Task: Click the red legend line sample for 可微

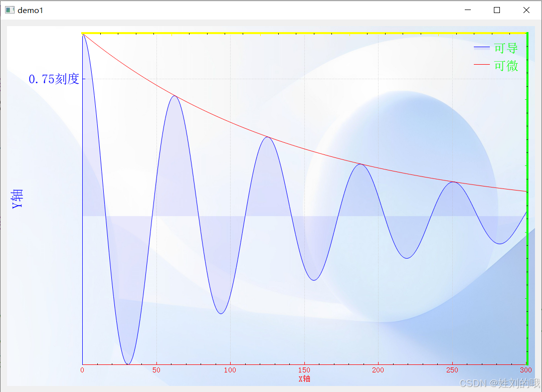Action: click(481, 65)
